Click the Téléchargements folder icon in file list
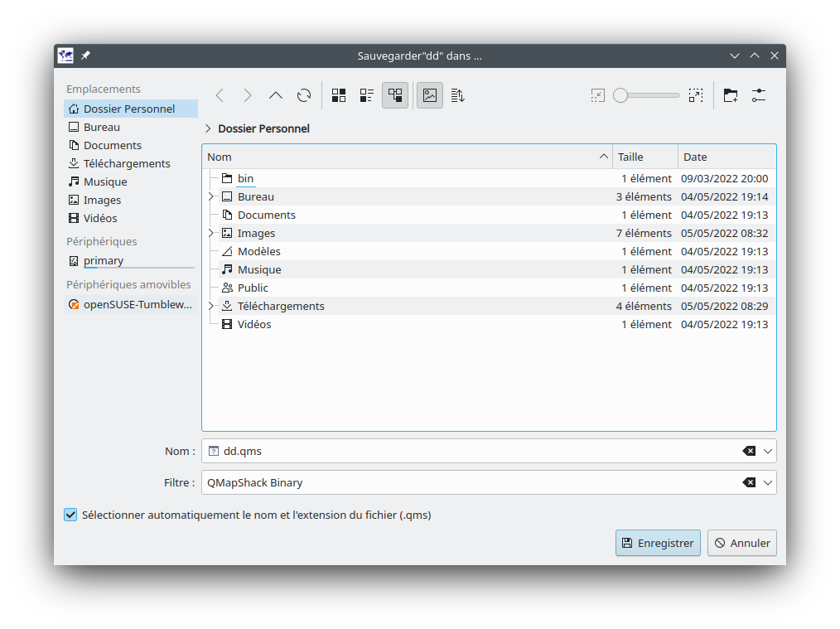Image resolution: width=840 pixels, height=629 pixels. click(x=227, y=306)
